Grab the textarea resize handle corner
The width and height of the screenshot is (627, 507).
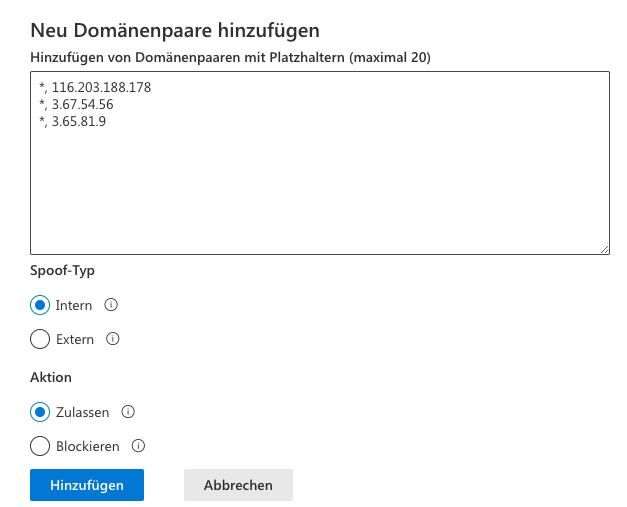604,249
